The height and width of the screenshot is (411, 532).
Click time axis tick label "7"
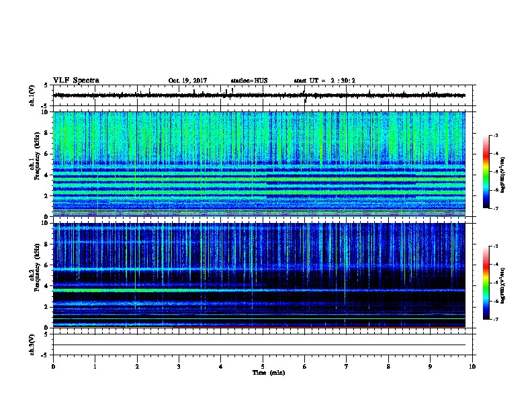tap(347, 366)
